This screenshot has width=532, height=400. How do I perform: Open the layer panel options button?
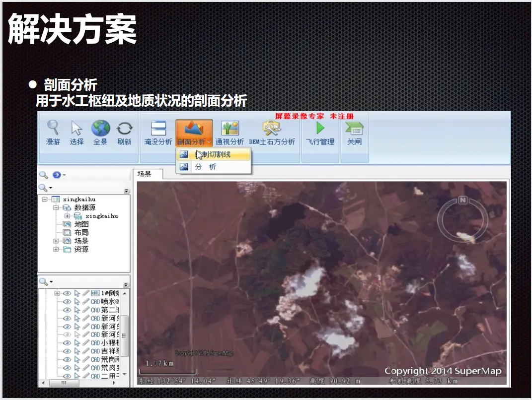[x=126, y=285]
